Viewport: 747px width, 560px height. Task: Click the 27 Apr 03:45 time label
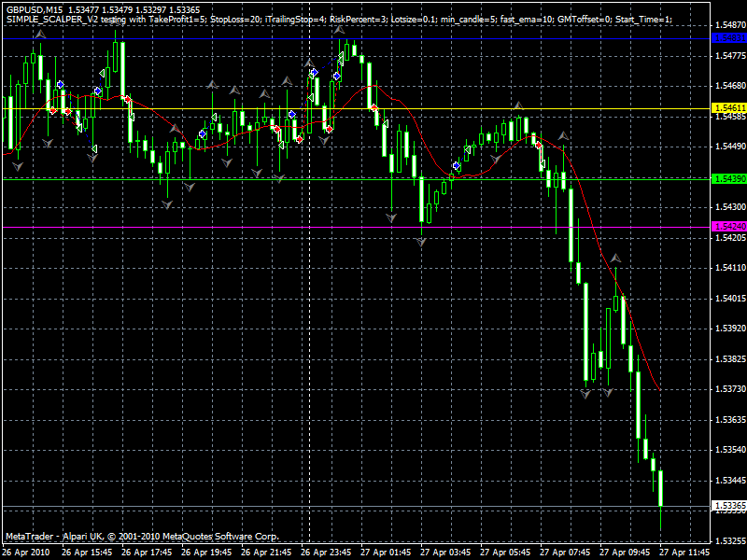click(x=445, y=553)
